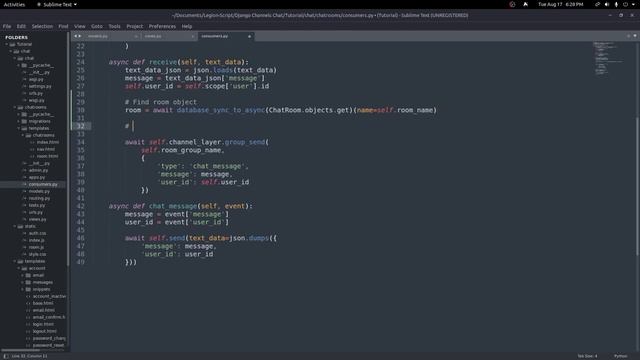Click the login.html file icon

pyautogui.click(x=28, y=324)
